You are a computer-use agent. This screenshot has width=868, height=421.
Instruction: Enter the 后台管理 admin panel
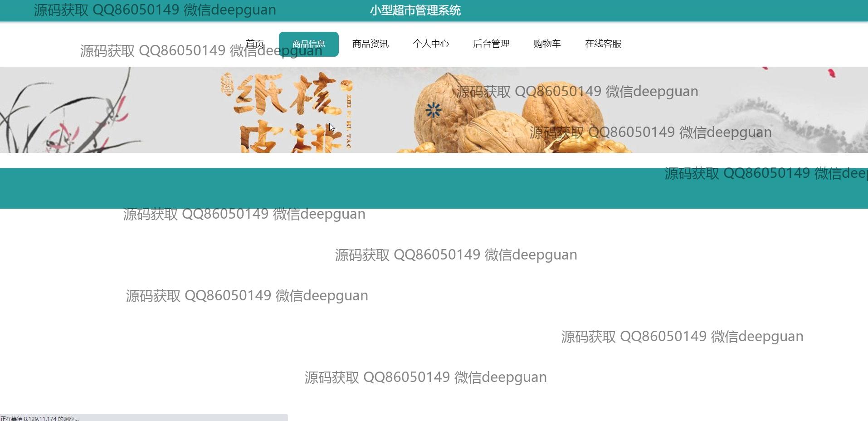[x=491, y=44]
